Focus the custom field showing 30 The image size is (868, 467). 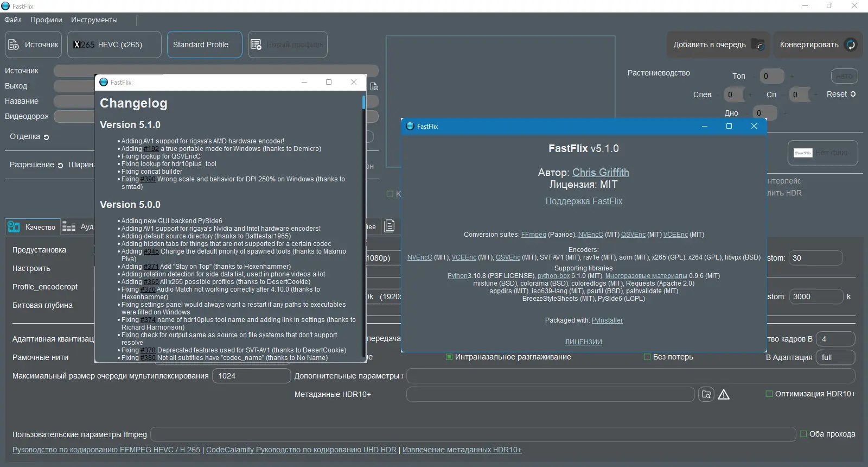tap(816, 258)
